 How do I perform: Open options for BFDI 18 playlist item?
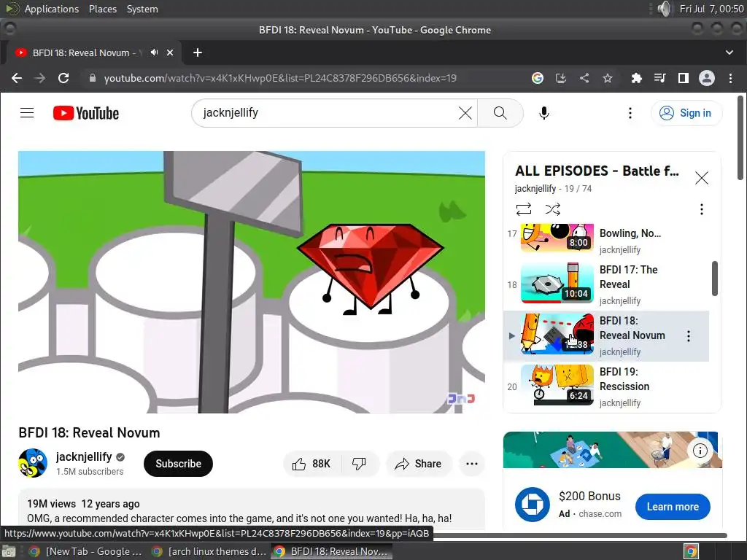[689, 336]
